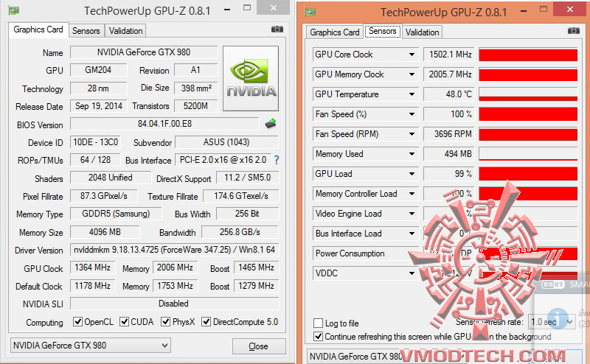Viewport: 590px width, 364px height.
Task: Click the Bus Interface question mark
Action: click(277, 160)
